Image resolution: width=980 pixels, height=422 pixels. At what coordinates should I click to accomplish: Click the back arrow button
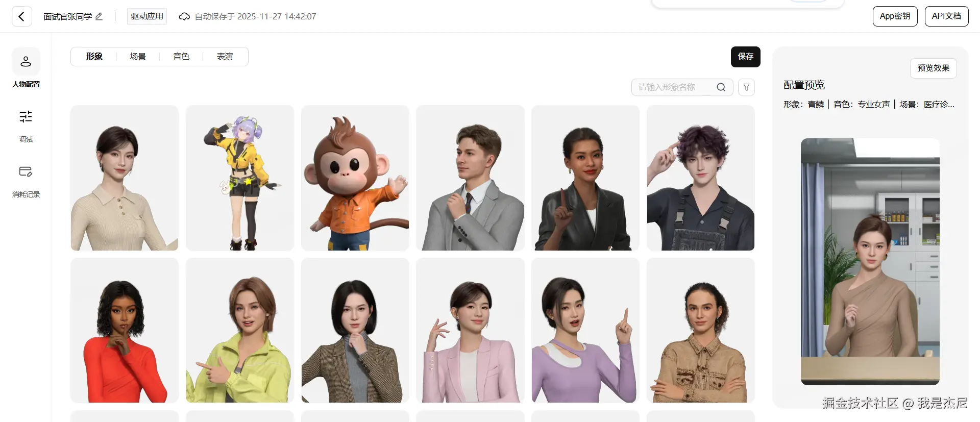(22, 16)
